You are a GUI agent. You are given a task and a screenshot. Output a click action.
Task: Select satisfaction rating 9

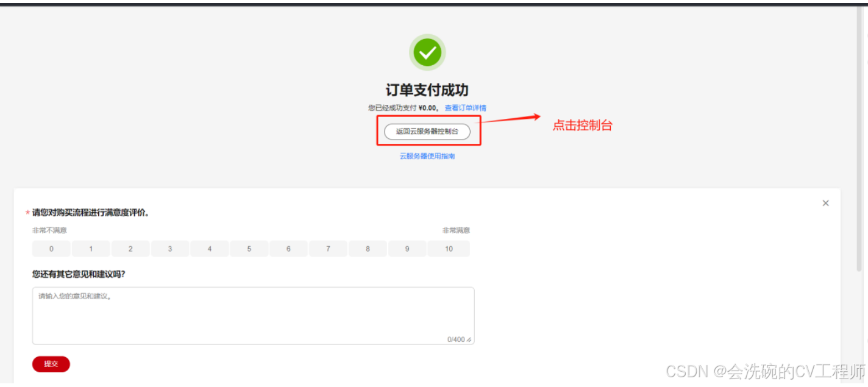(407, 249)
